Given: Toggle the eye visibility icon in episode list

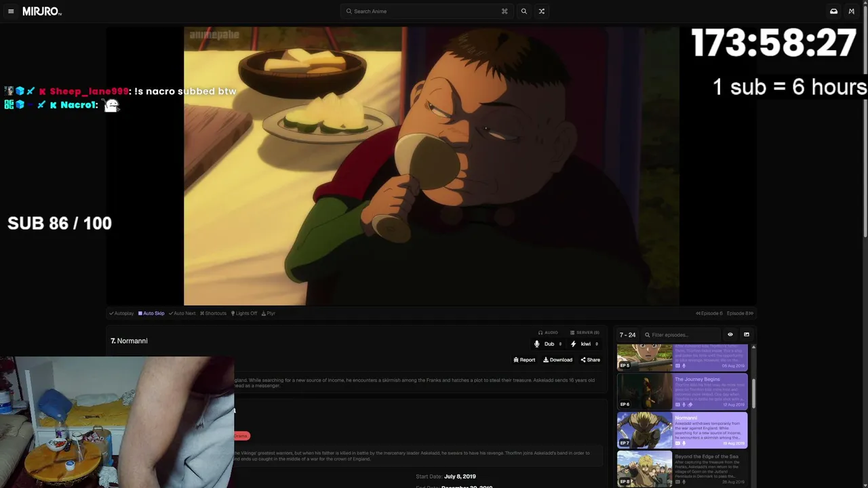Looking at the screenshot, I should [730, 335].
